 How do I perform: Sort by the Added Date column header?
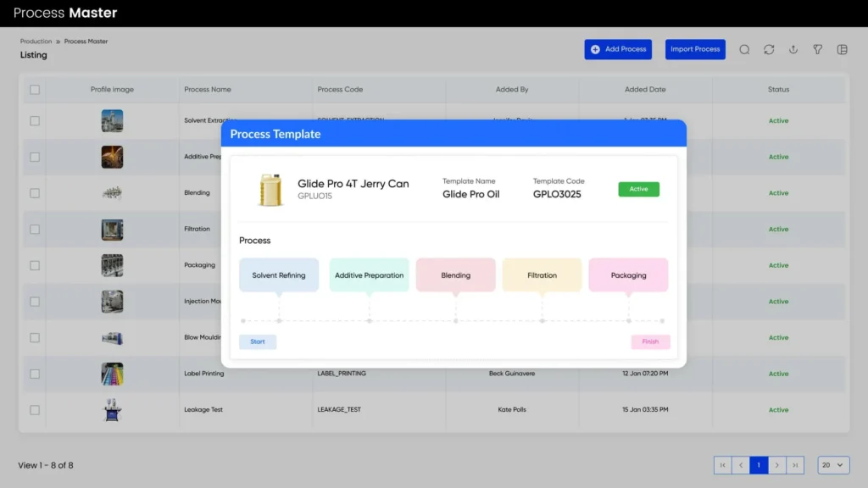pyautogui.click(x=645, y=89)
